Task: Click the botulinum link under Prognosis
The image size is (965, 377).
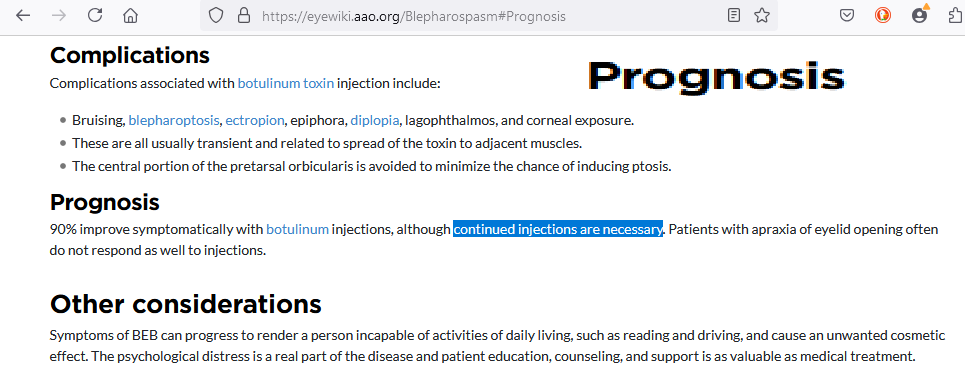Action: click(x=297, y=230)
